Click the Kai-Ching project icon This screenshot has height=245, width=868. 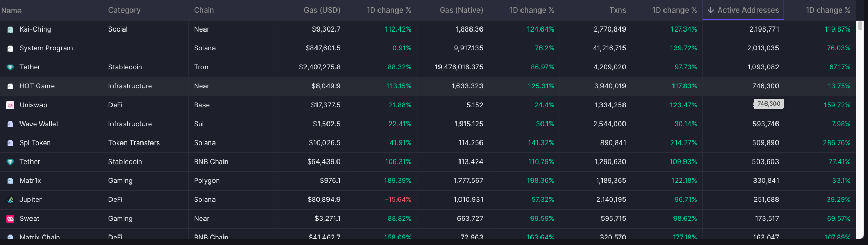(x=10, y=29)
